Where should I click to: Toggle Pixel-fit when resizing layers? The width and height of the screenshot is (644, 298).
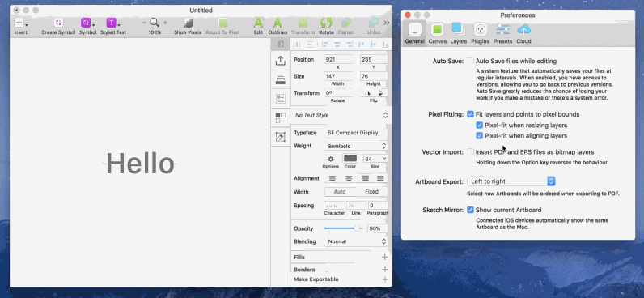[479, 125]
